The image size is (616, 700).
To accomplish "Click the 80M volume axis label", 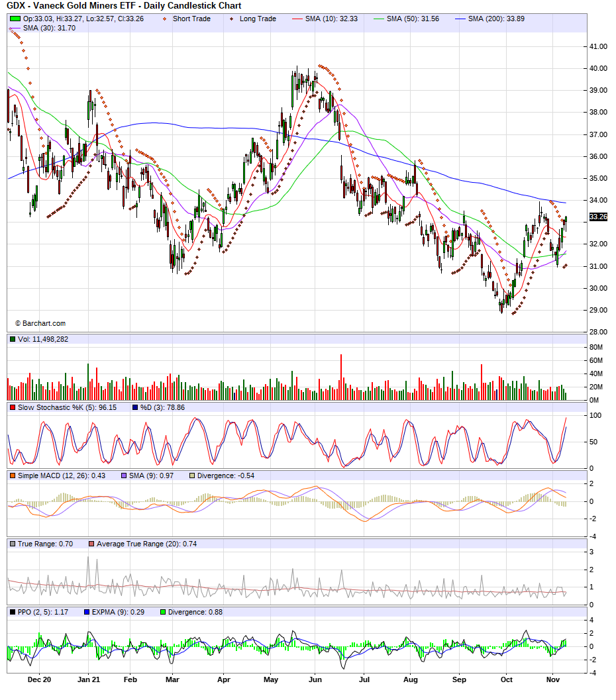I will 596,347.
